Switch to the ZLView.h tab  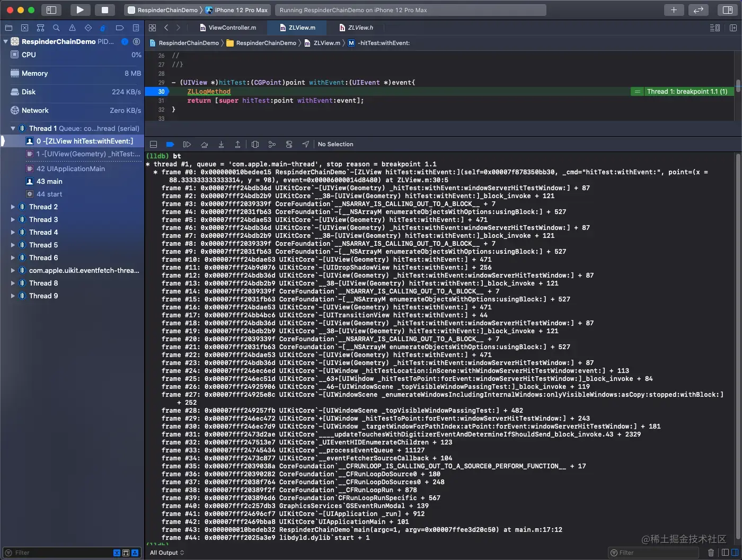pyautogui.click(x=356, y=28)
